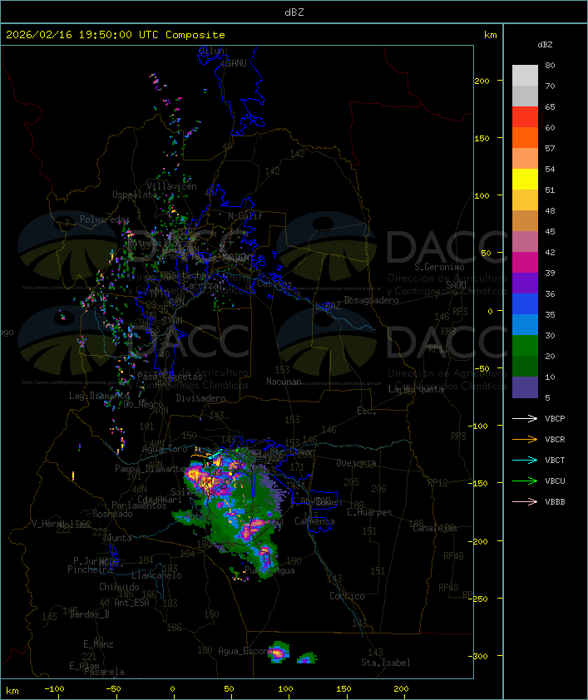Image resolution: width=588 pixels, height=700 pixels.
Task: Click the Villavicen place label
Action: point(172,186)
